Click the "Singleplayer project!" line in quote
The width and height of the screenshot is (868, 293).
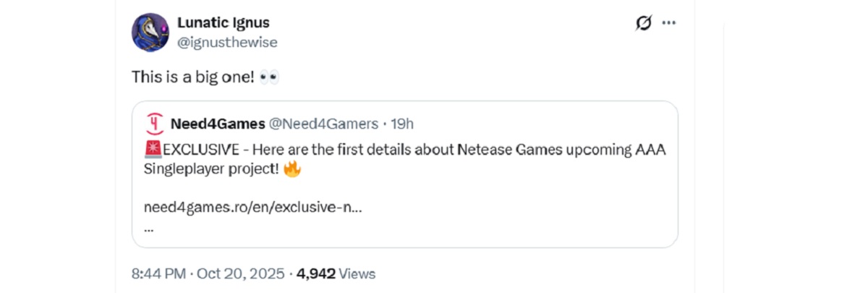211,169
